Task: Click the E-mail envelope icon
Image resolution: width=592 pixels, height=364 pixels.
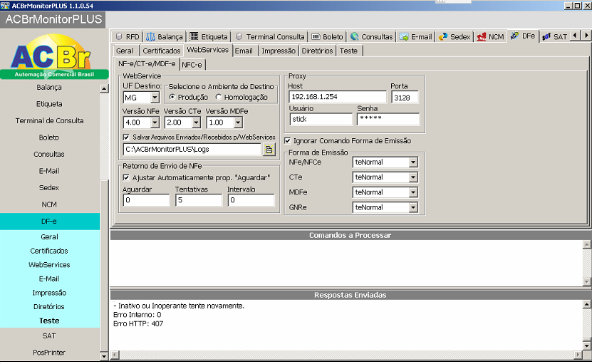Action: (x=405, y=37)
